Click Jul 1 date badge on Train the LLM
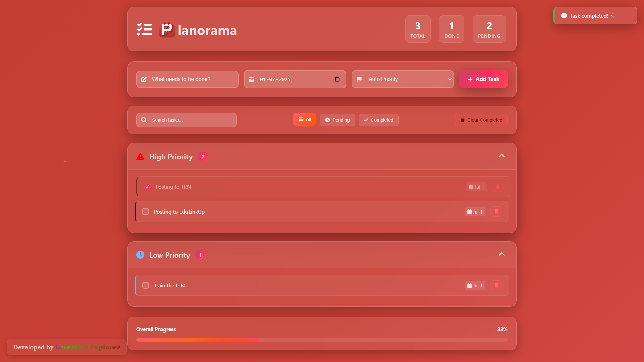This screenshot has width=644, height=362. coord(475,286)
